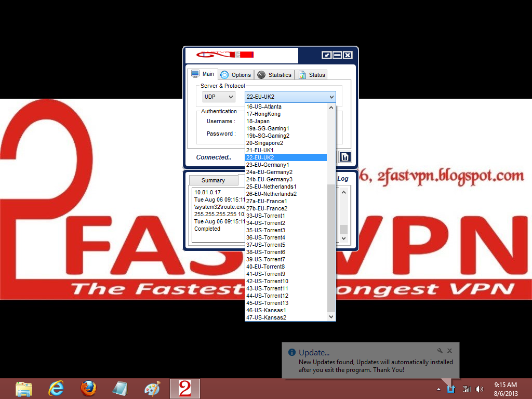This screenshot has height=399, width=532.
Task: Click server list scroll up arrow
Action: coord(331,108)
